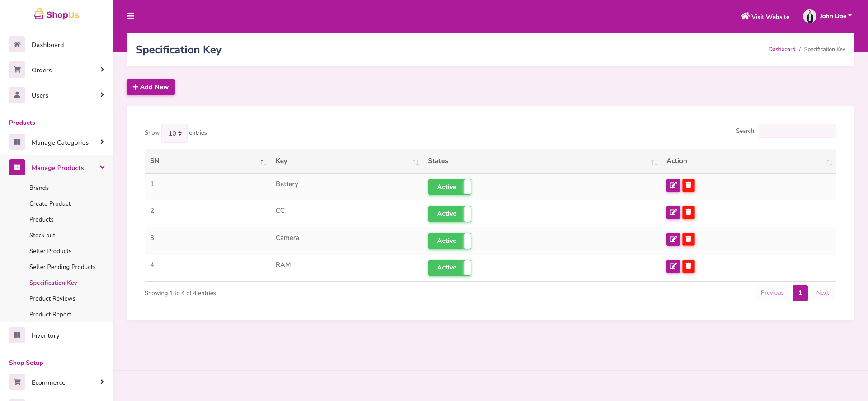Open Dashboard via the home sidebar icon
Viewport: 868px width, 401px height.
tap(17, 44)
